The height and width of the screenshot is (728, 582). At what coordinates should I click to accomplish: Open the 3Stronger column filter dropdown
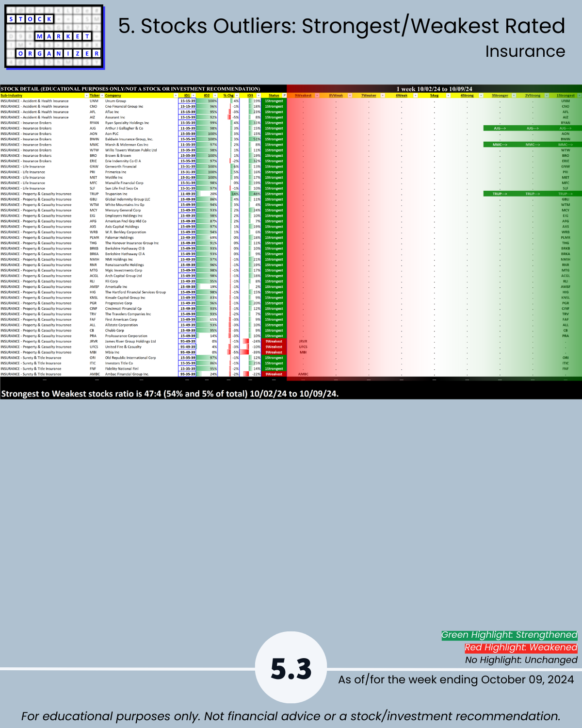(x=514, y=96)
